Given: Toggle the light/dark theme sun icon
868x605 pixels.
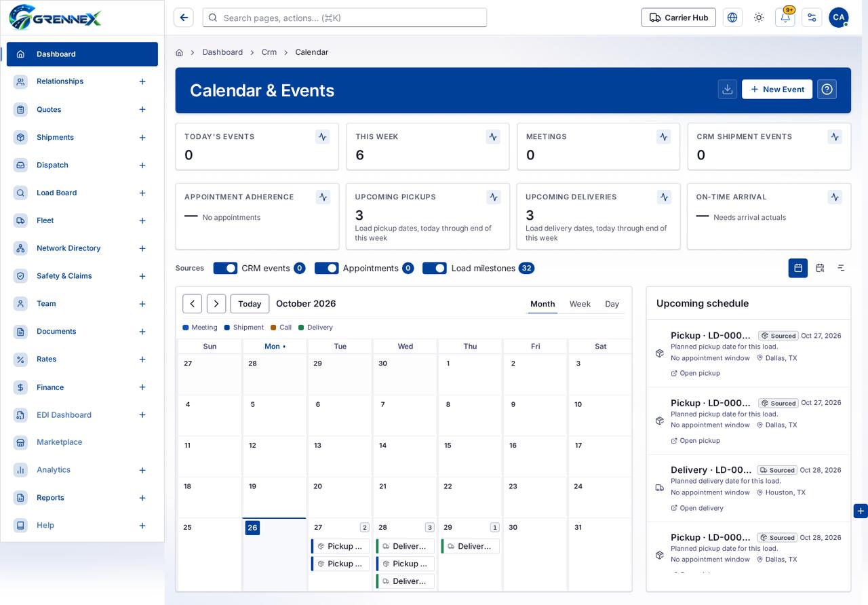Looking at the screenshot, I should (759, 18).
